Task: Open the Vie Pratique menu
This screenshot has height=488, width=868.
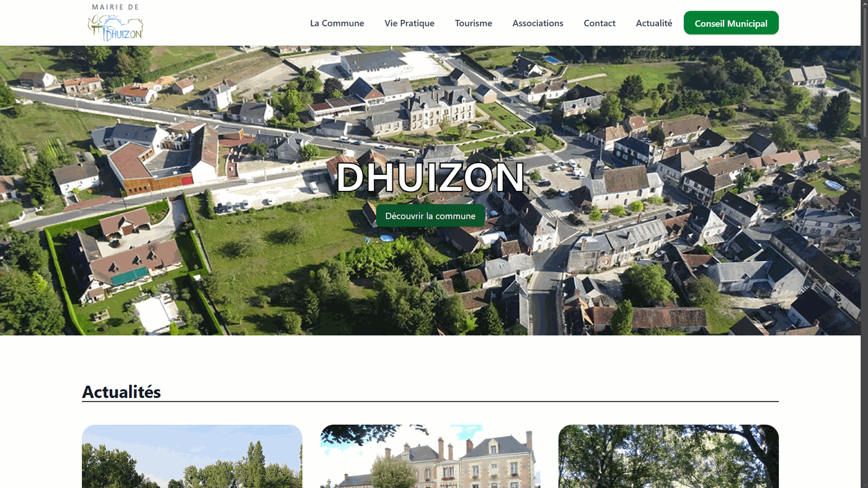Action: tap(409, 23)
